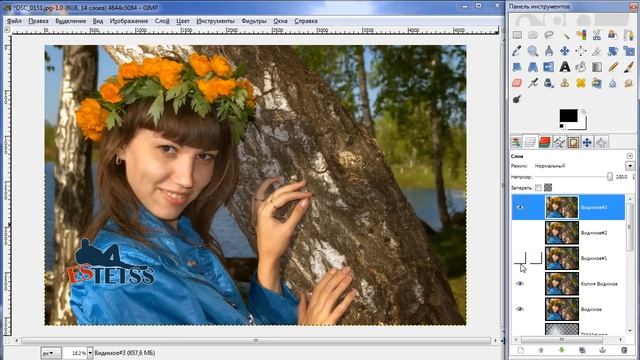Select the Airbrush tool

point(533,83)
